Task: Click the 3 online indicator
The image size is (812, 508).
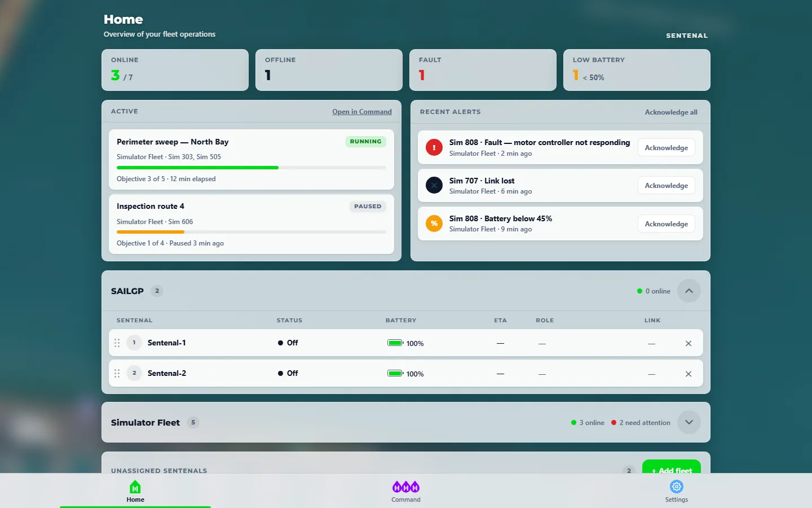Action: 588,423
